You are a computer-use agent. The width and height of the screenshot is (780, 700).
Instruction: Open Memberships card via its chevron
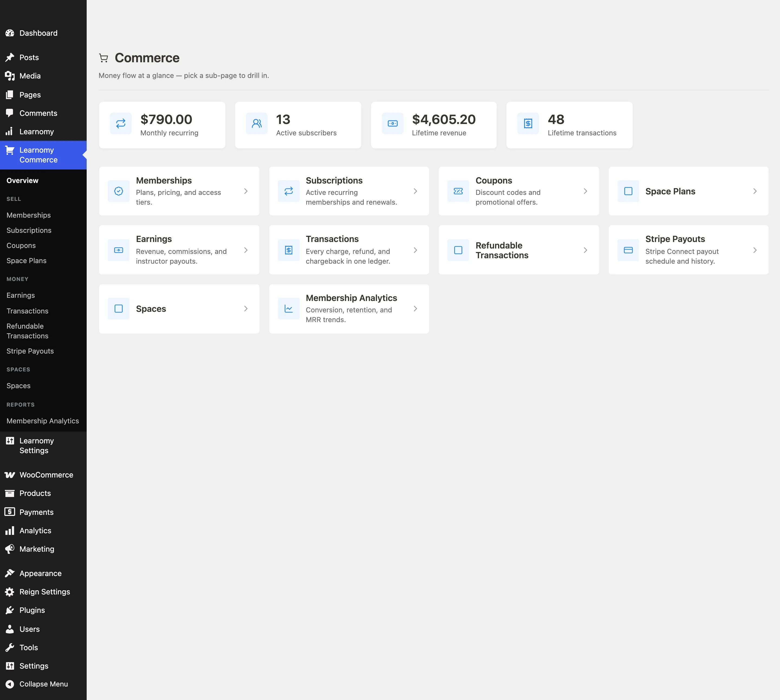click(x=246, y=191)
